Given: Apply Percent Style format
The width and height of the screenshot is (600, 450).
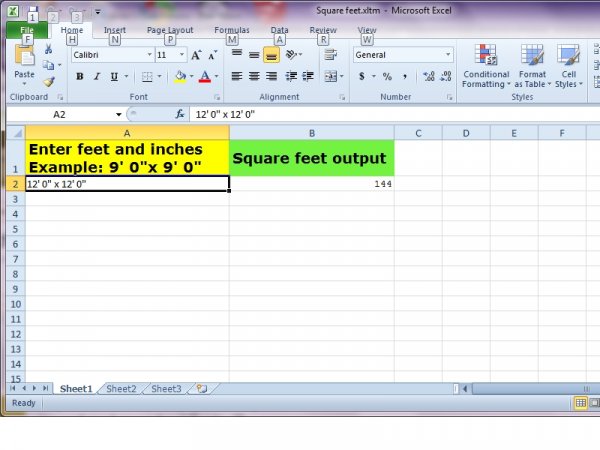Looking at the screenshot, I should coord(387,77).
